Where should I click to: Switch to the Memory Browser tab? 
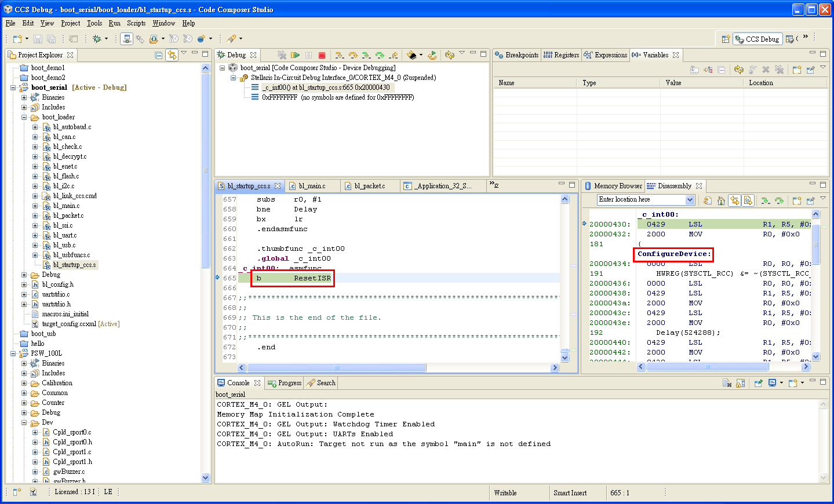pyautogui.click(x=613, y=186)
